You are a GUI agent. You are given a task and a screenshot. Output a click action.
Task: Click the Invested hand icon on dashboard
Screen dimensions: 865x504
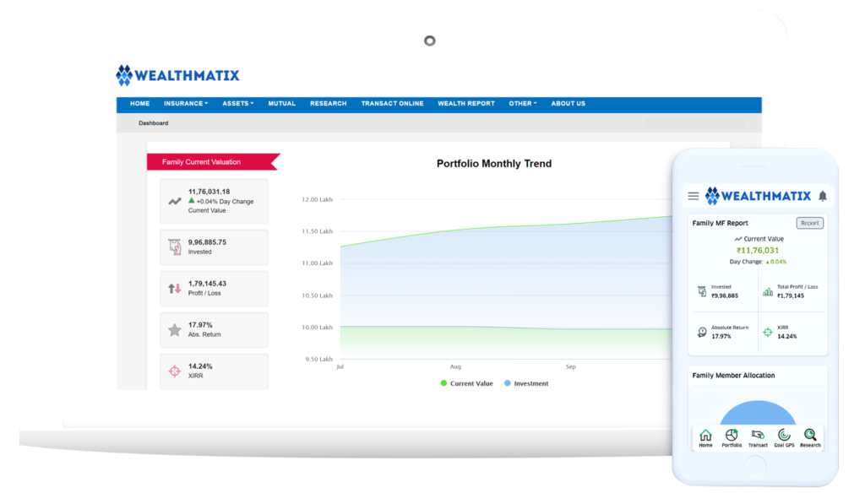pyautogui.click(x=175, y=247)
